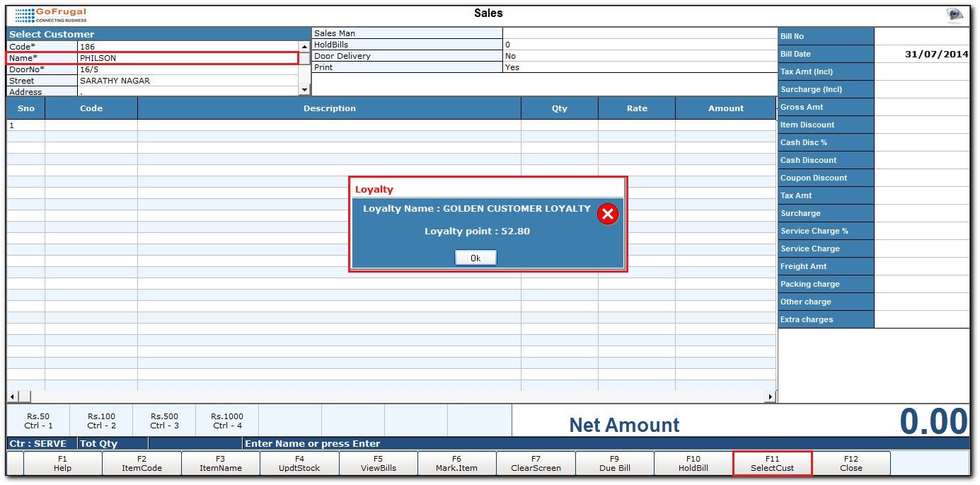Click the DoorNo field 16/5

pyautogui.click(x=188, y=69)
